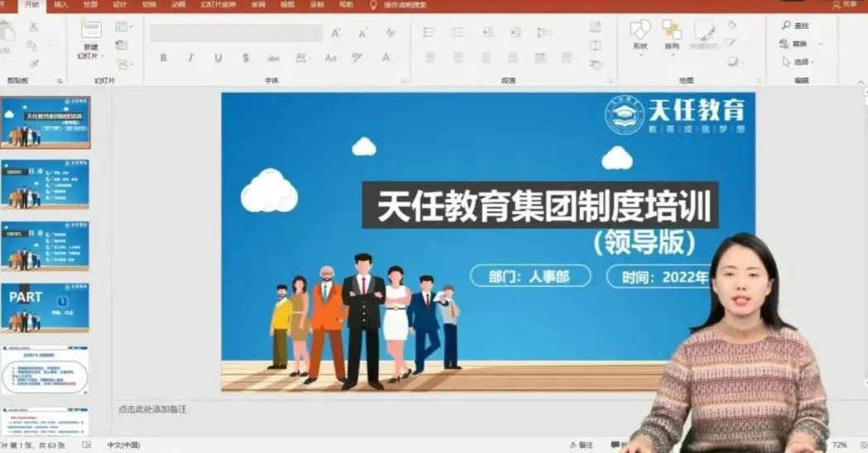Switch to the Home (开始) ribbon tab

point(32,4)
